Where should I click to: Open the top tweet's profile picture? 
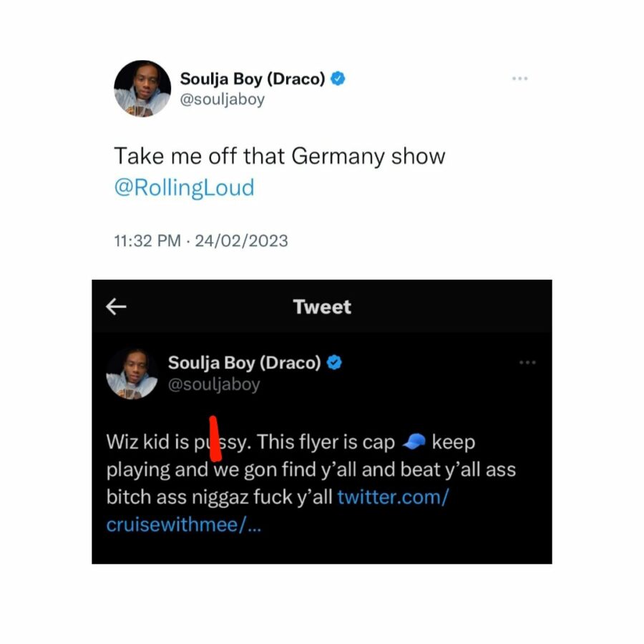coord(142,88)
